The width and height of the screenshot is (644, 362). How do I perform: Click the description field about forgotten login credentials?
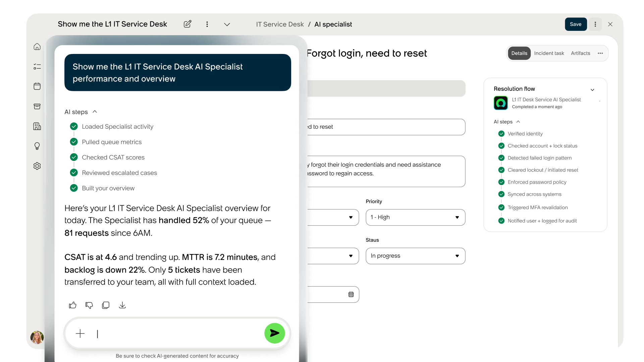(386, 171)
